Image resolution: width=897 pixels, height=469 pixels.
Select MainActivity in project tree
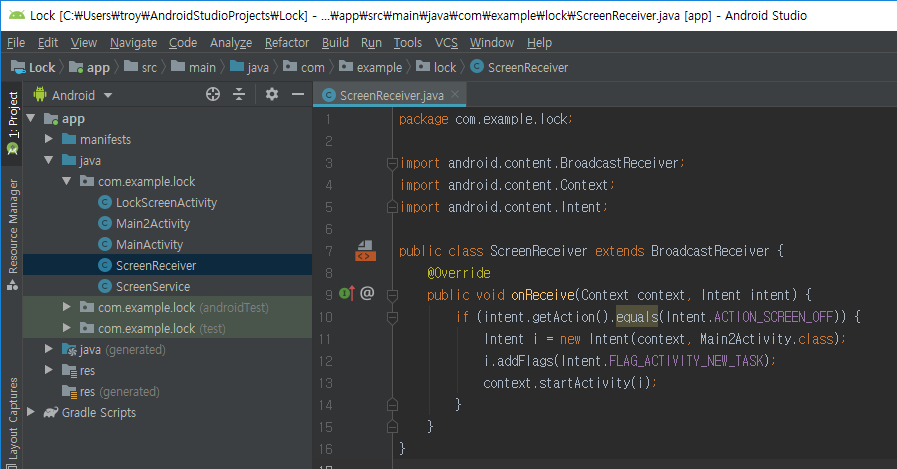[x=149, y=245]
